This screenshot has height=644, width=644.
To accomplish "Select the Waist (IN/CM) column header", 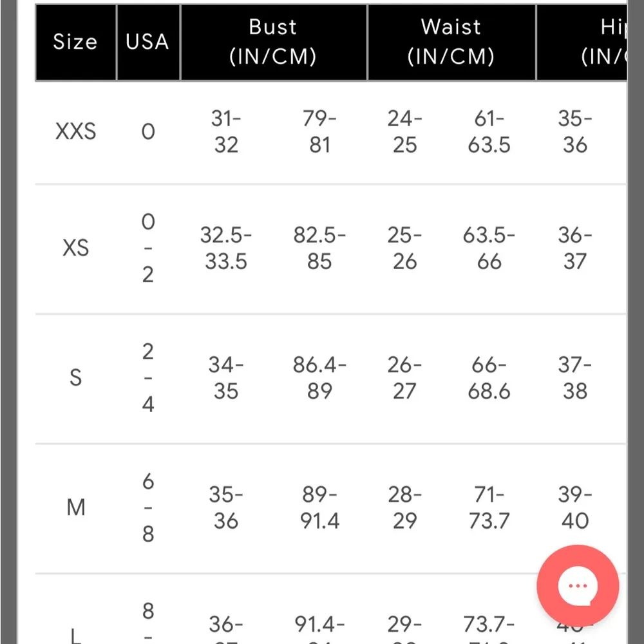I will 451,42.
